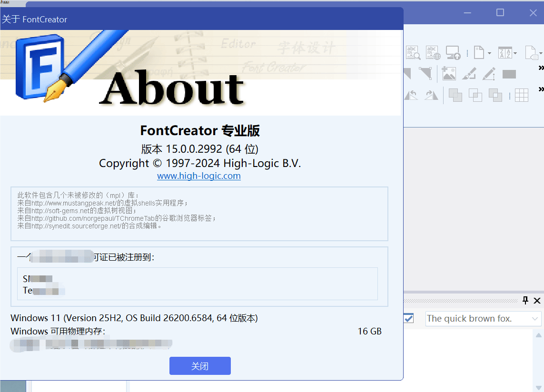The image size is (544, 392).
Task: Click the union boolean operation icon
Action: point(455,95)
